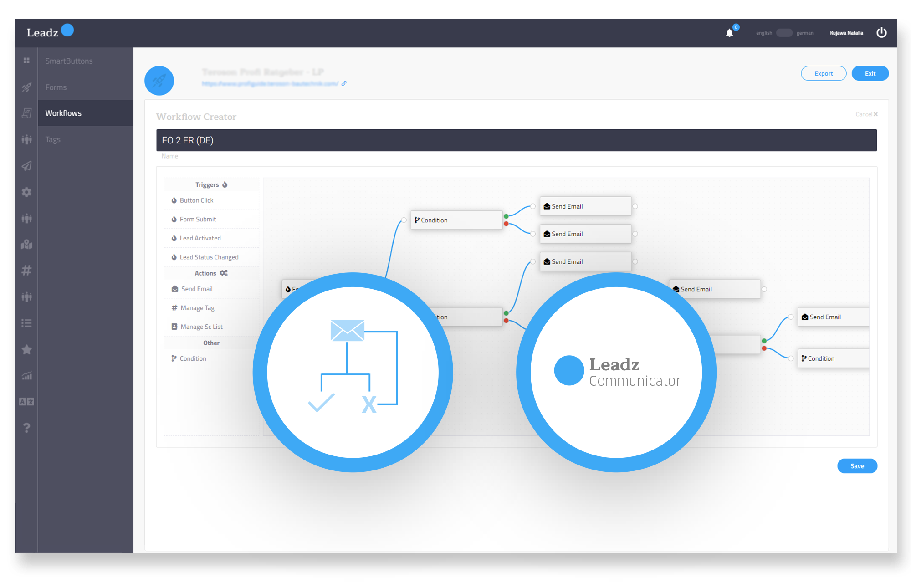
Task: Open the question mark help icon
Action: [26, 428]
